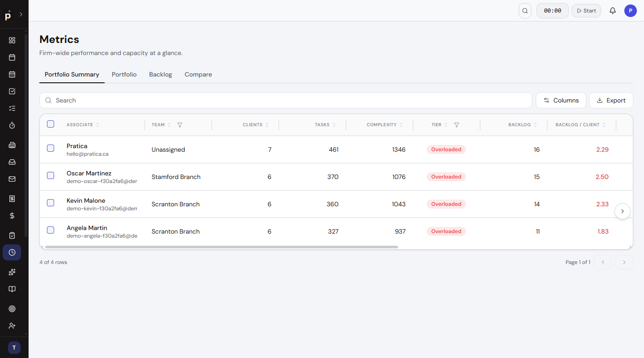Viewport: 644px width, 358px height.
Task: Switch to the Portfolio Summary tab
Action: [72, 74]
